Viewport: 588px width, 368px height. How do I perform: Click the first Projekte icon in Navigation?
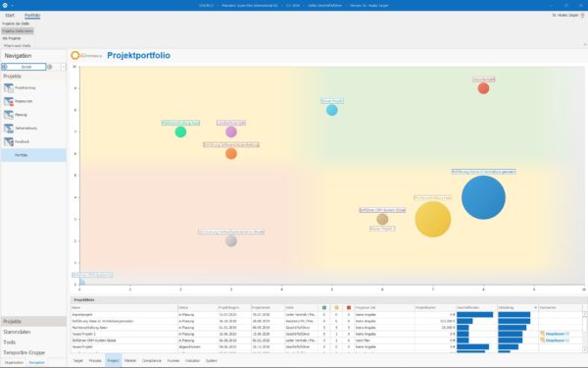coord(9,88)
